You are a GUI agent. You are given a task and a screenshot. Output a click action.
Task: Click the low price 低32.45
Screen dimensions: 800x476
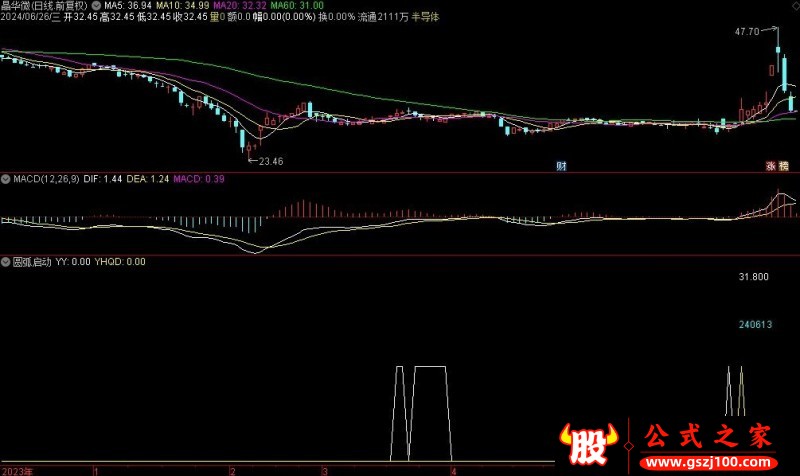154,17
